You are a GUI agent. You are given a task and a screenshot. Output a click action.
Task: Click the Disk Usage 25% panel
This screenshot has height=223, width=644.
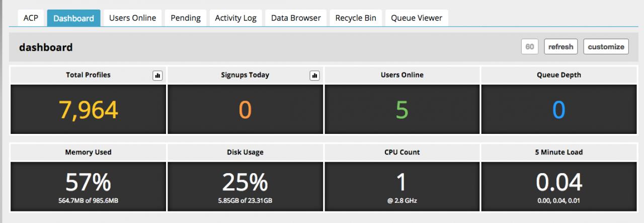(245, 186)
